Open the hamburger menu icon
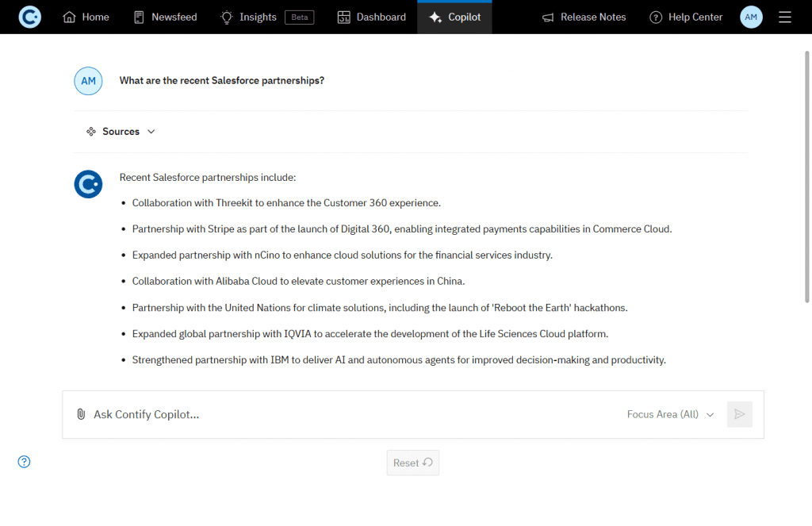The width and height of the screenshot is (812, 526). point(785,17)
